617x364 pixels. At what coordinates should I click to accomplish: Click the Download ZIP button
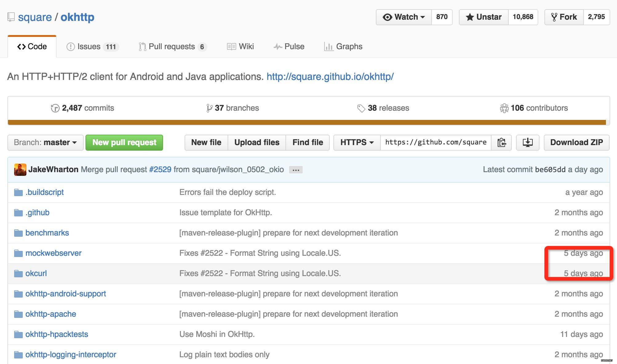[576, 142]
